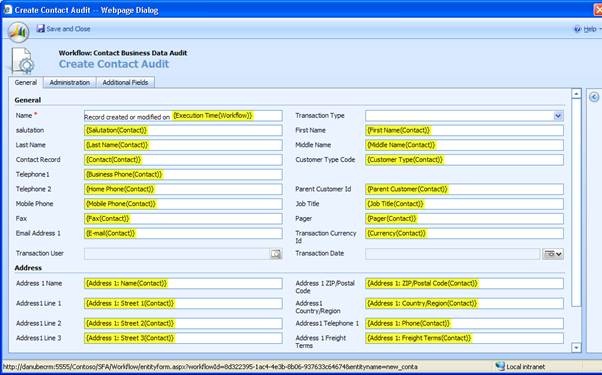The height and width of the screenshot is (375, 602).
Task: Open the Additional Fields tab
Action: [125, 83]
